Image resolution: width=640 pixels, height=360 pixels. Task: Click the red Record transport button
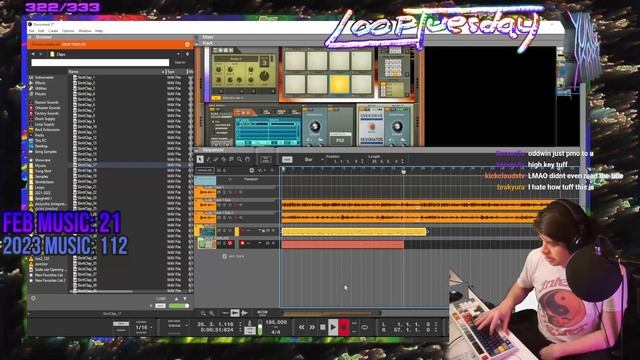point(344,327)
